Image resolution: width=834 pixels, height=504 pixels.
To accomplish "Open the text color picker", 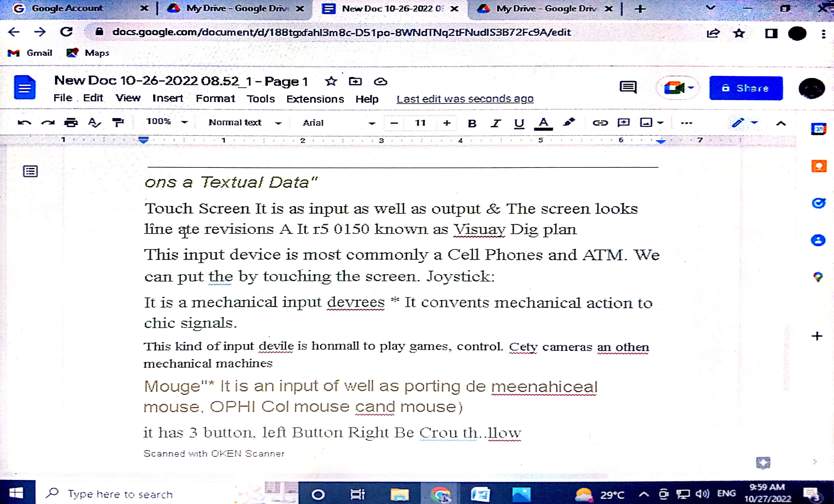I will (543, 124).
